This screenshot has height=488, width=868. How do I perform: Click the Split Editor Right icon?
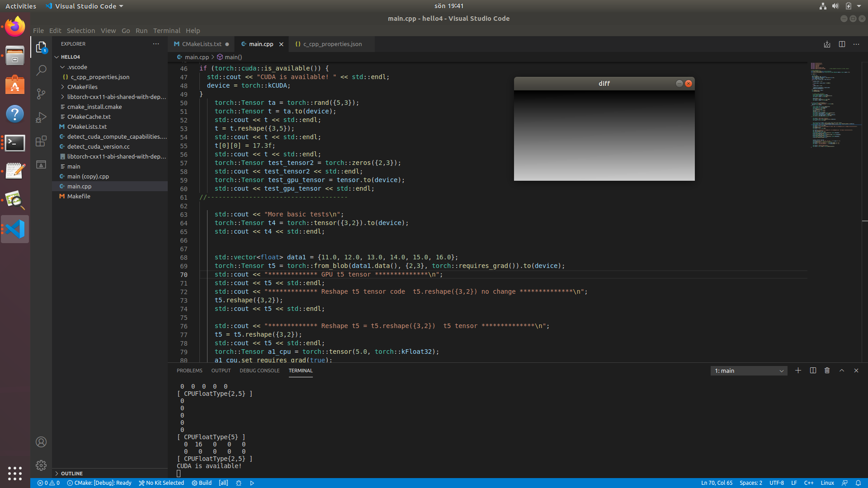coord(842,44)
